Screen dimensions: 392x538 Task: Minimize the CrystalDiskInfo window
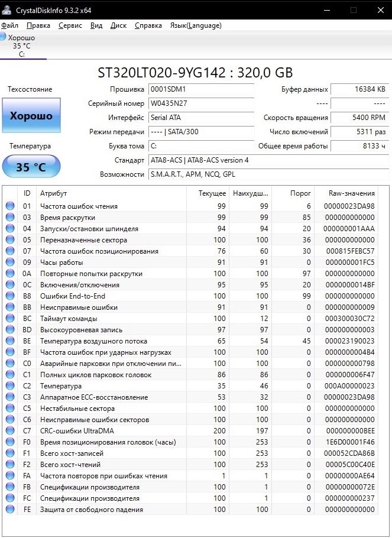[327, 10]
